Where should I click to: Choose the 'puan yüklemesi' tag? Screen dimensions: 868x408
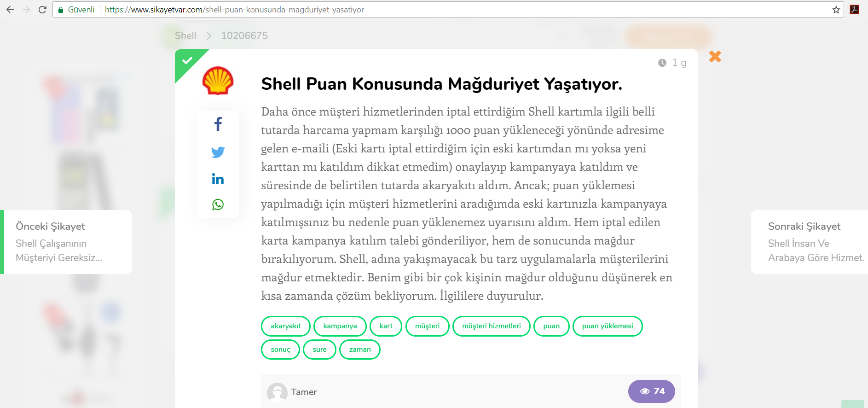[x=607, y=326]
